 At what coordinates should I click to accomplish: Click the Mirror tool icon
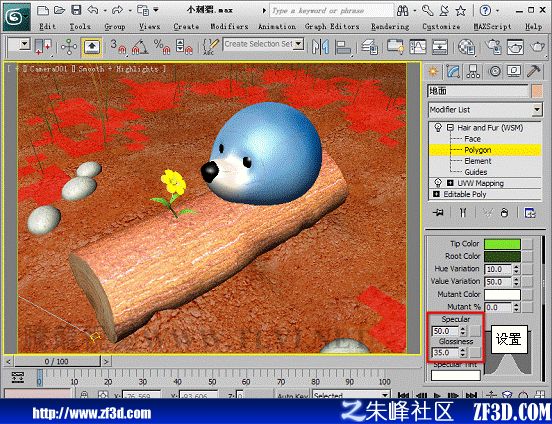[x=320, y=47]
